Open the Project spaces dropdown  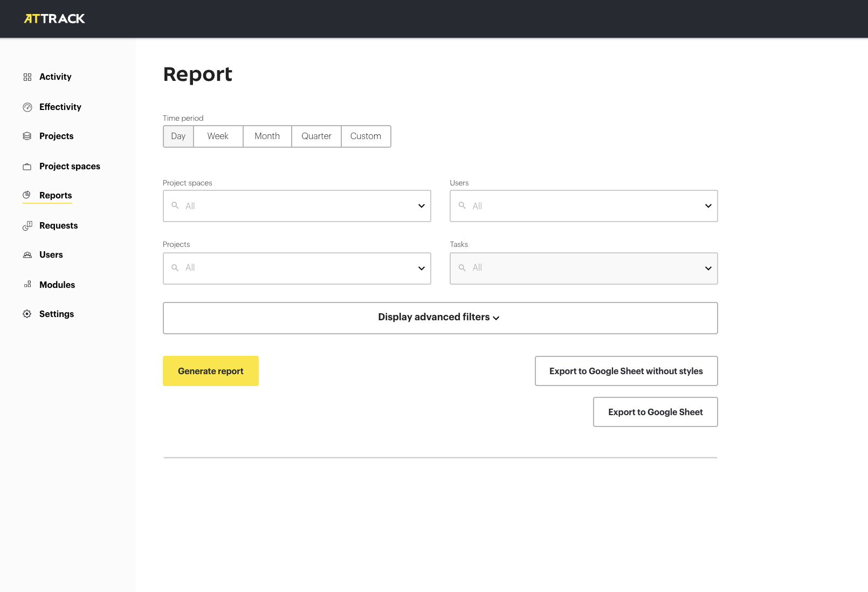421,206
